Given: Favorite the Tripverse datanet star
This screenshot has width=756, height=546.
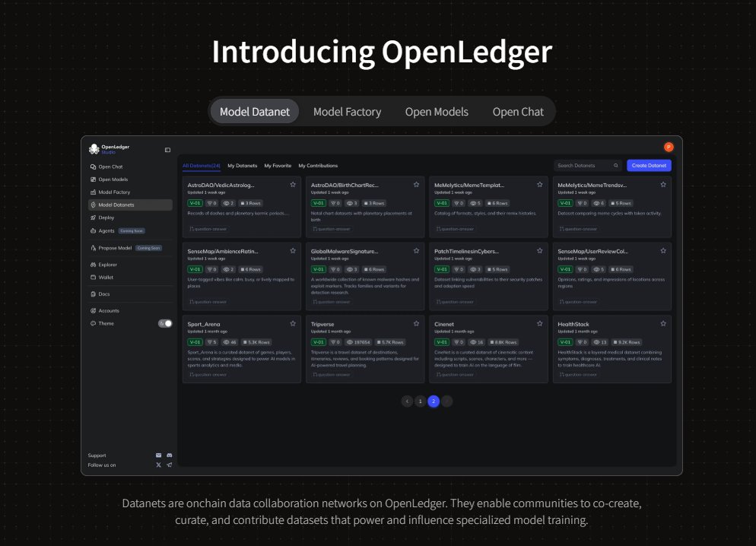Looking at the screenshot, I should point(416,323).
